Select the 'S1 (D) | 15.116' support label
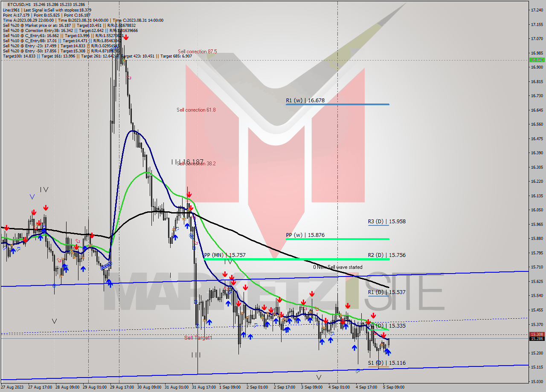Viewport: 546px width, 392px height. pos(387,363)
